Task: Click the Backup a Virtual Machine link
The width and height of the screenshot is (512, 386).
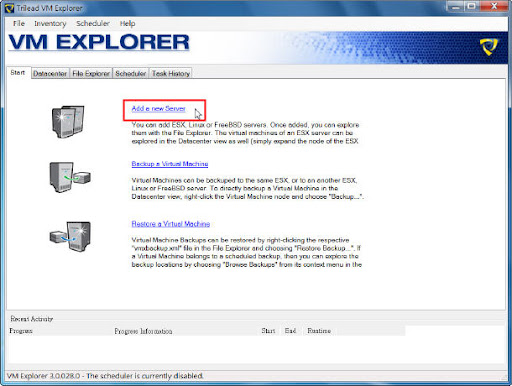Action: [170, 164]
